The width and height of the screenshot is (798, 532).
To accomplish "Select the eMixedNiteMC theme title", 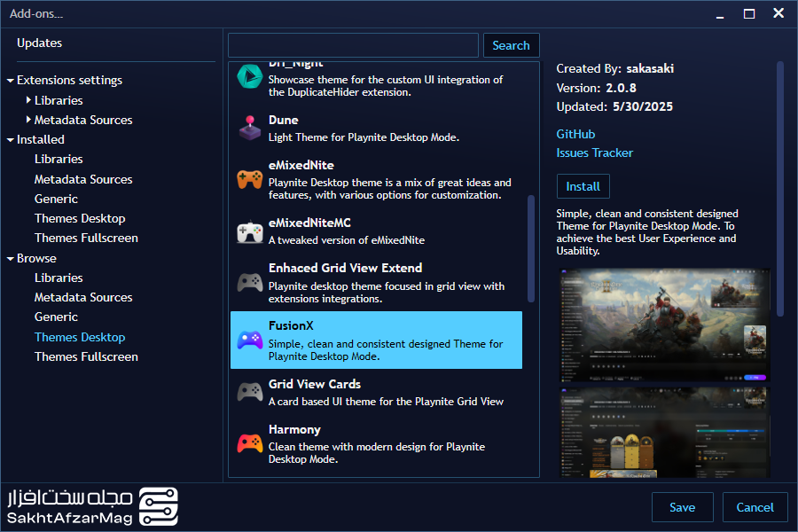I will click(309, 223).
